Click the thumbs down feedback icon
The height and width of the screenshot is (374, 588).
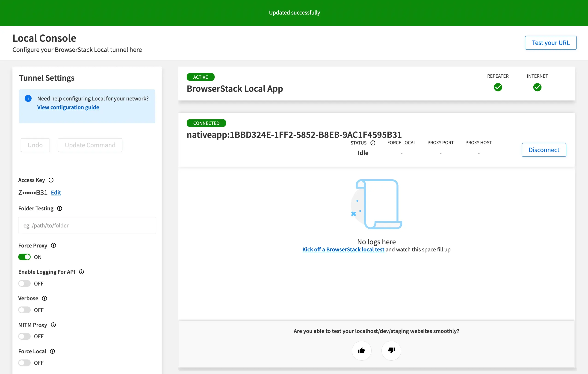[391, 350]
